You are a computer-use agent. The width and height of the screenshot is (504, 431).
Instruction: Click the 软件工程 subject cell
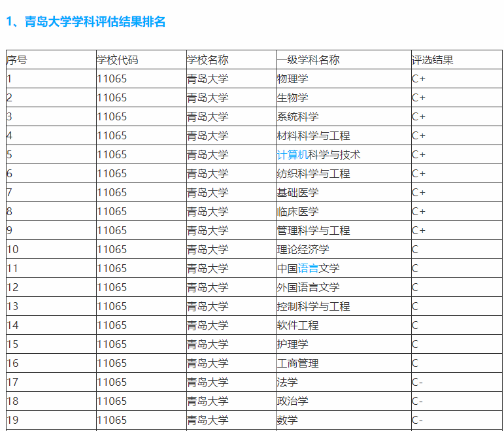(344, 325)
